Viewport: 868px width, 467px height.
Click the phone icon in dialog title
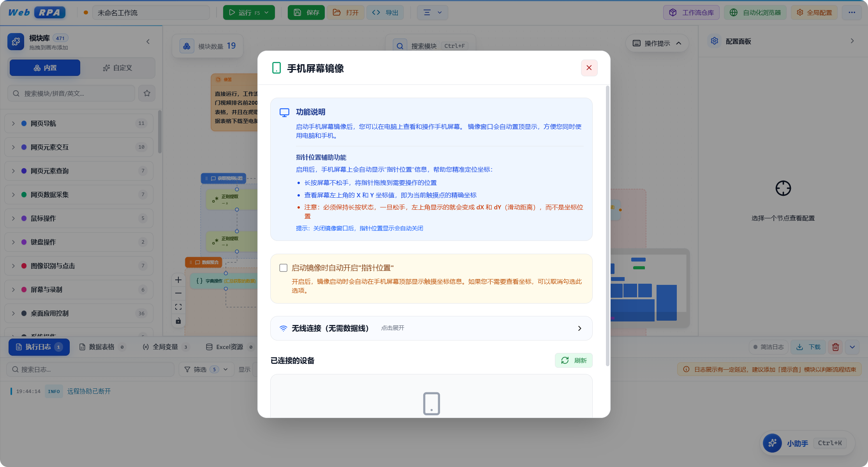point(276,68)
